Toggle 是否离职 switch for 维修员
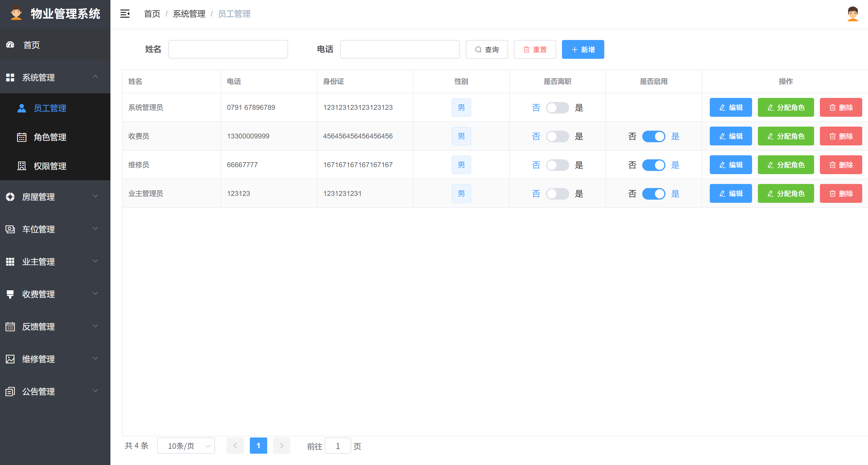This screenshot has height=465, width=868. coord(557,165)
